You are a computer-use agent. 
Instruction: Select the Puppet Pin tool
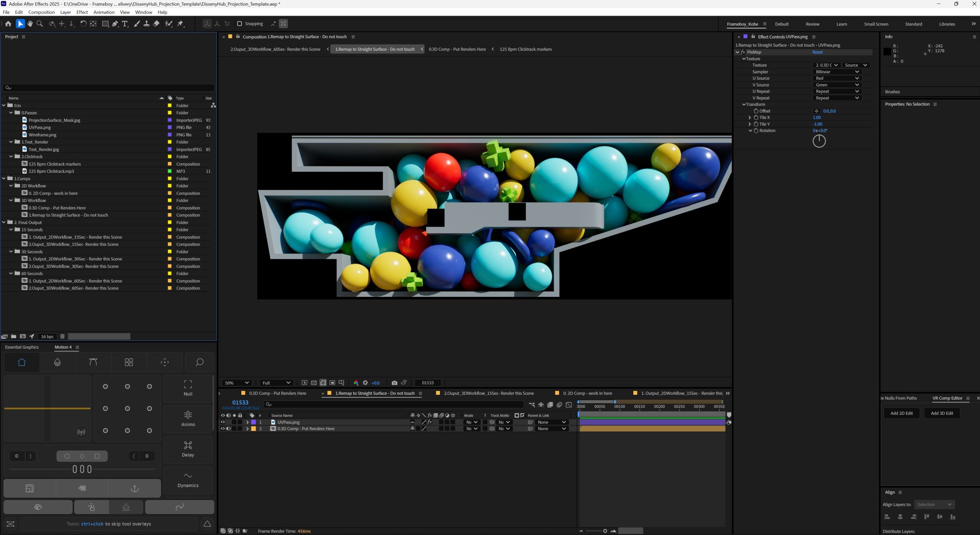coord(180,24)
